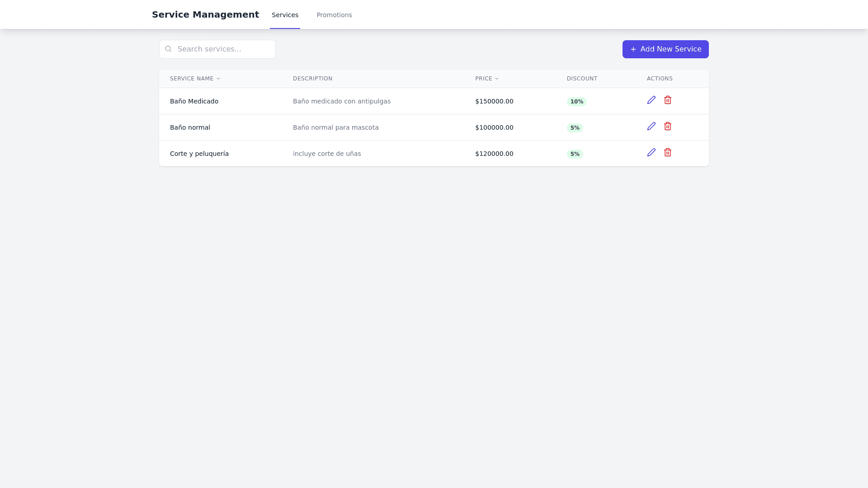Click the trash icon for Baño normal

[668, 127]
